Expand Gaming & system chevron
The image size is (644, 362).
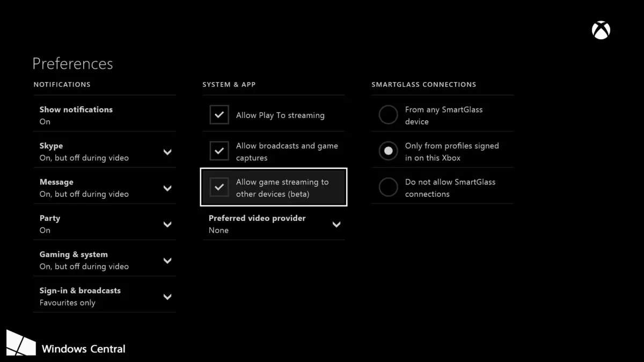point(167,261)
